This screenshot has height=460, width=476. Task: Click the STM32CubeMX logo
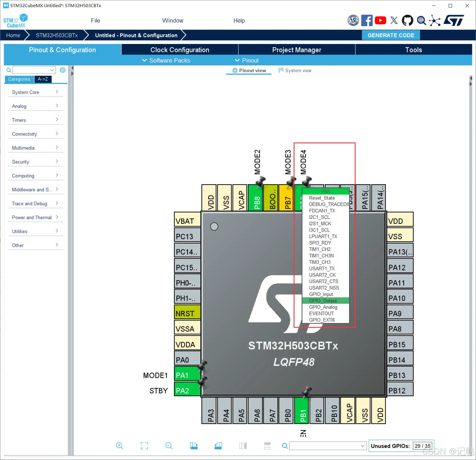pos(15,21)
